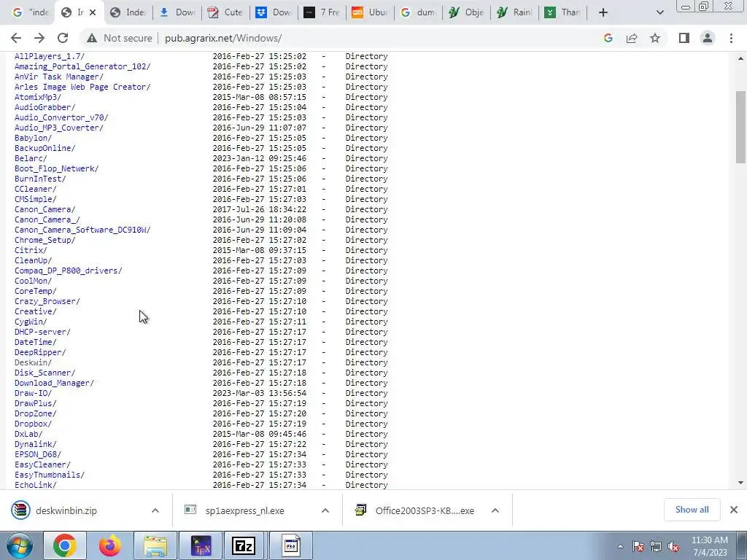This screenshot has width=747, height=560.
Task: Open the EchoLink/ directory link
Action: point(35,485)
